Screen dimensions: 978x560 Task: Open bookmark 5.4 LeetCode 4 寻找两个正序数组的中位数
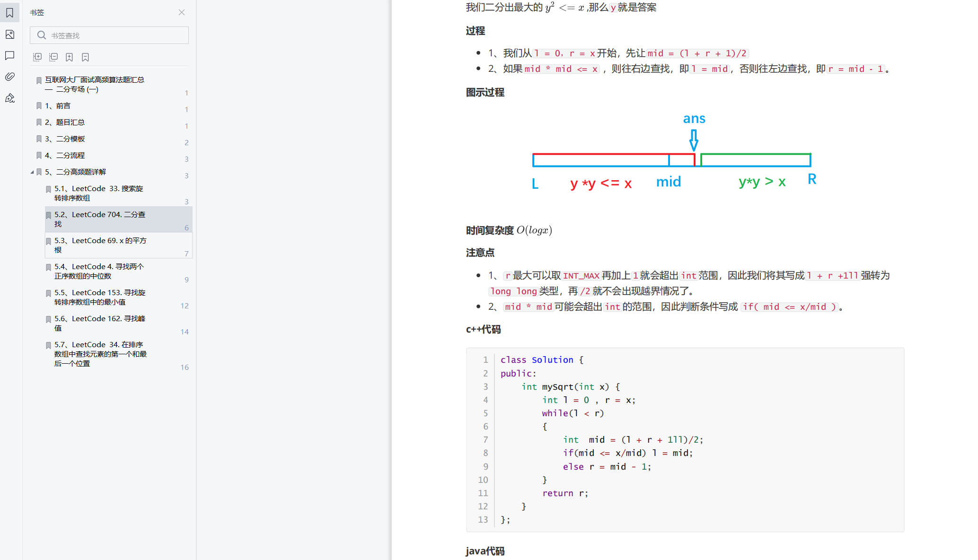tap(99, 271)
